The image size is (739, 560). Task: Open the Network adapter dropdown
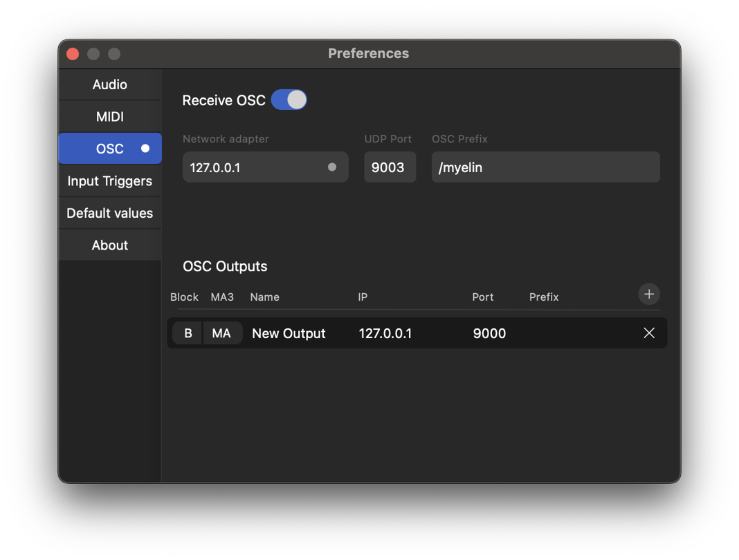pyautogui.click(x=265, y=167)
